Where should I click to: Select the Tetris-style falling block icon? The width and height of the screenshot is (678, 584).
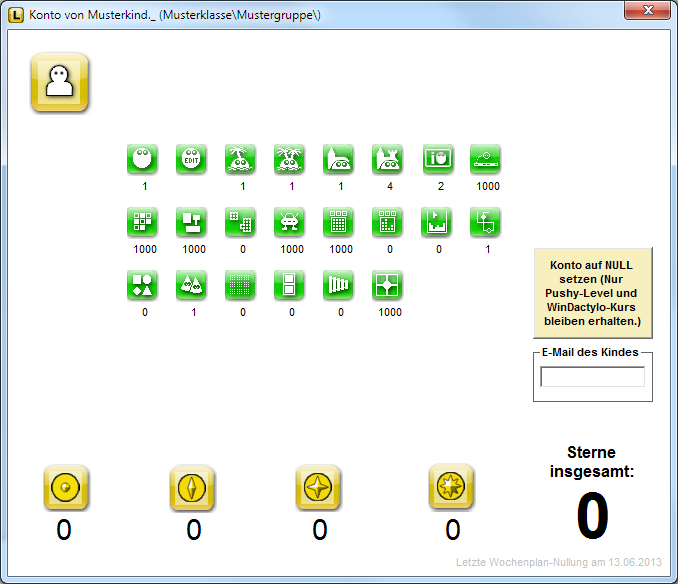[x=436, y=222]
